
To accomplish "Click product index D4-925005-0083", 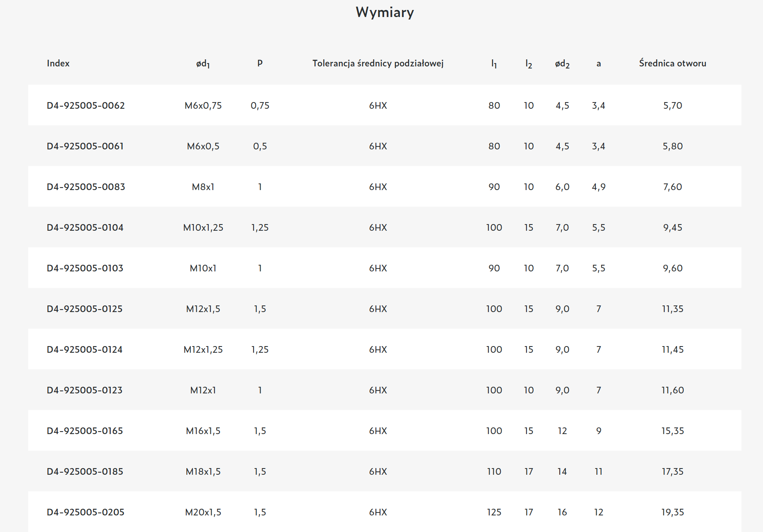I will tap(85, 187).
